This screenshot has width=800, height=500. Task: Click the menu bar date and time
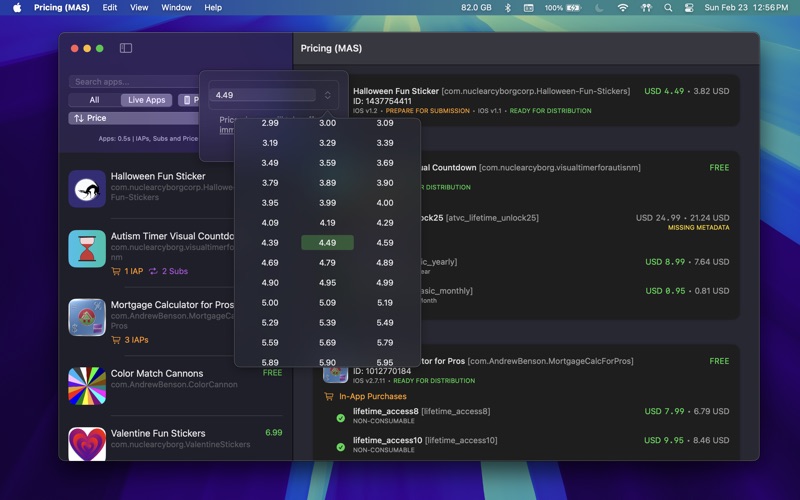746,8
